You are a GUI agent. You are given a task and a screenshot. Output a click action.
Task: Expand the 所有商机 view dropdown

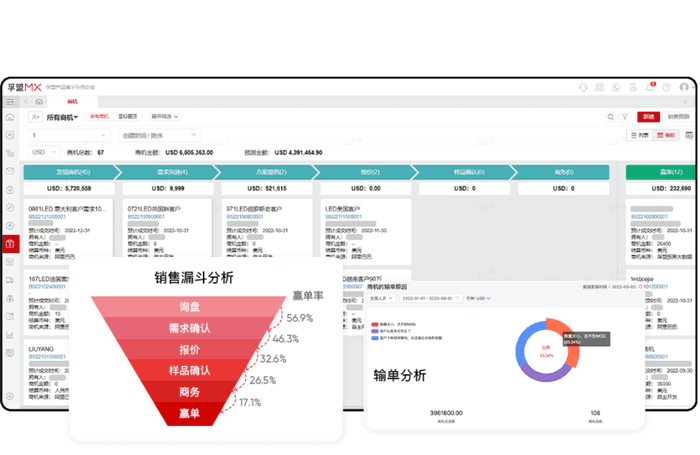(62, 117)
